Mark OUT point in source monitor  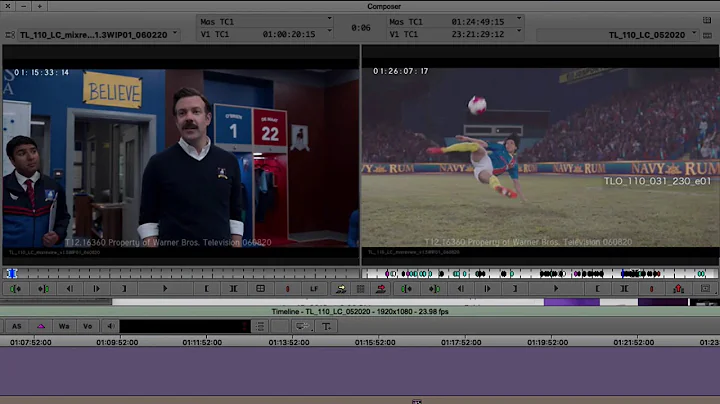tap(124, 289)
